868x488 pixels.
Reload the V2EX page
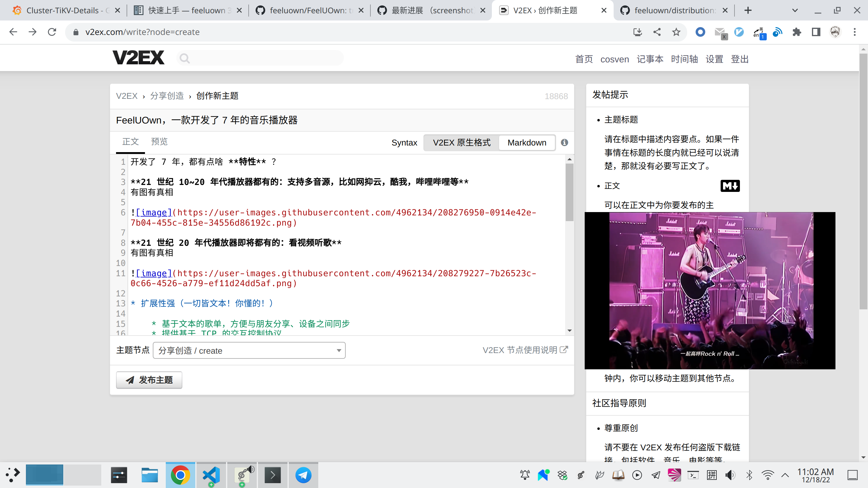(x=52, y=32)
